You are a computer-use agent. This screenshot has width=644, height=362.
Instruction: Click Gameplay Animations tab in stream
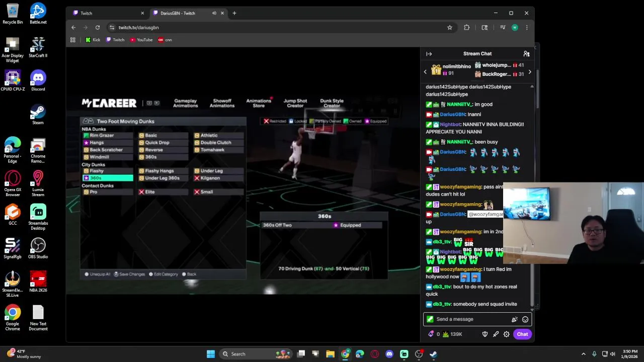pyautogui.click(x=186, y=103)
